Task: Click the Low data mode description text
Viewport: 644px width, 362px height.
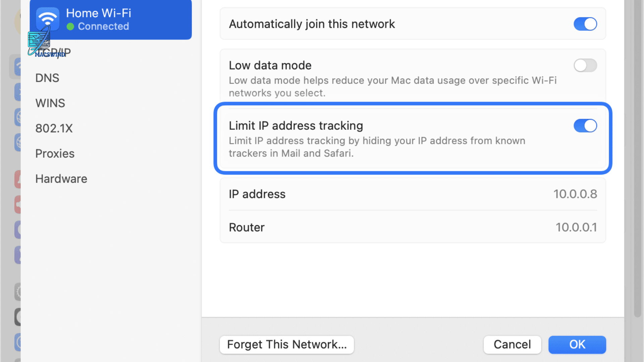Action: pyautogui.click(x=393, y=86)
